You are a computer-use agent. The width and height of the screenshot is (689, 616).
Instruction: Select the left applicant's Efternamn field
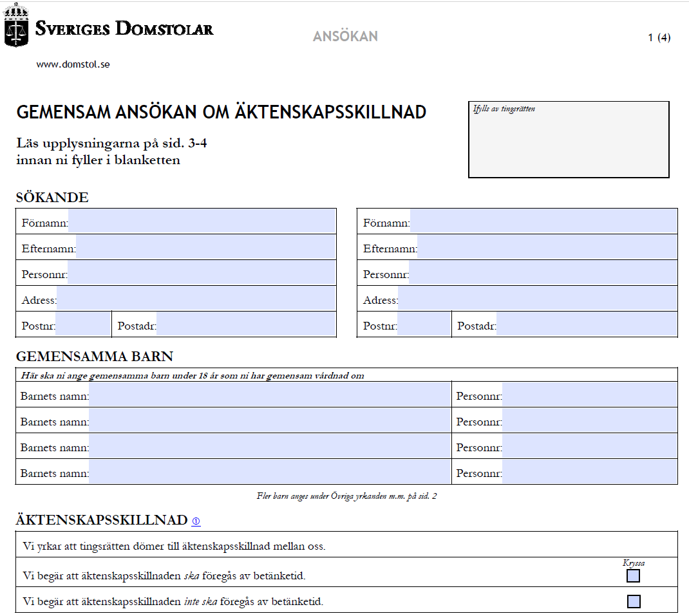(x=206, y=247)
